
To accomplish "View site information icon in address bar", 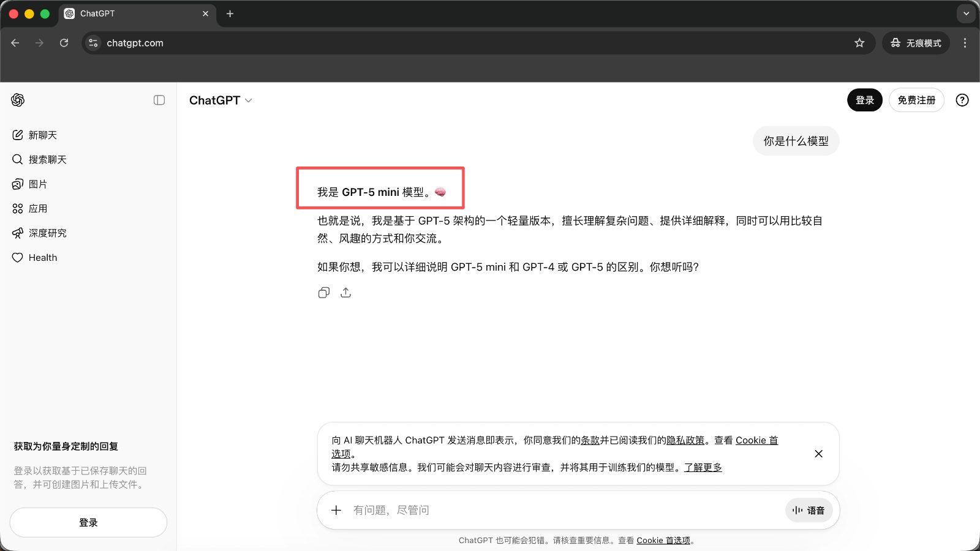I will click(x=93, y=43).
